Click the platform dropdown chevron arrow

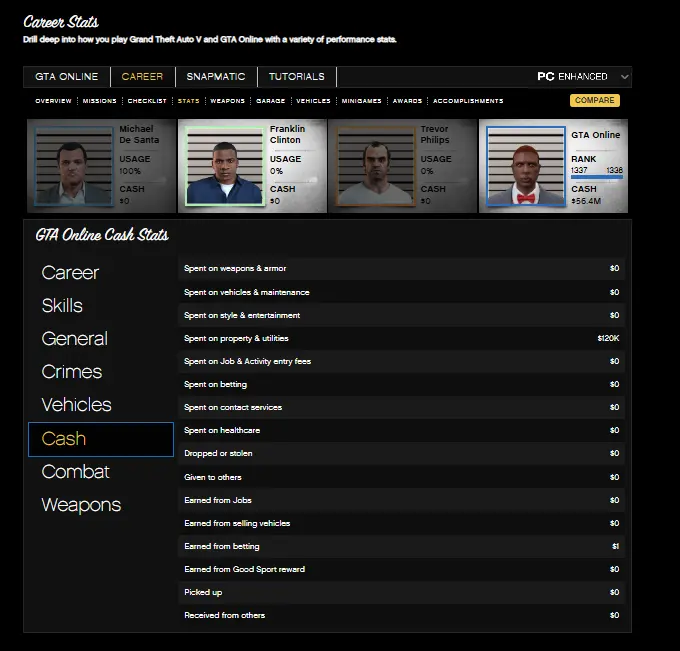pos(624,77)
